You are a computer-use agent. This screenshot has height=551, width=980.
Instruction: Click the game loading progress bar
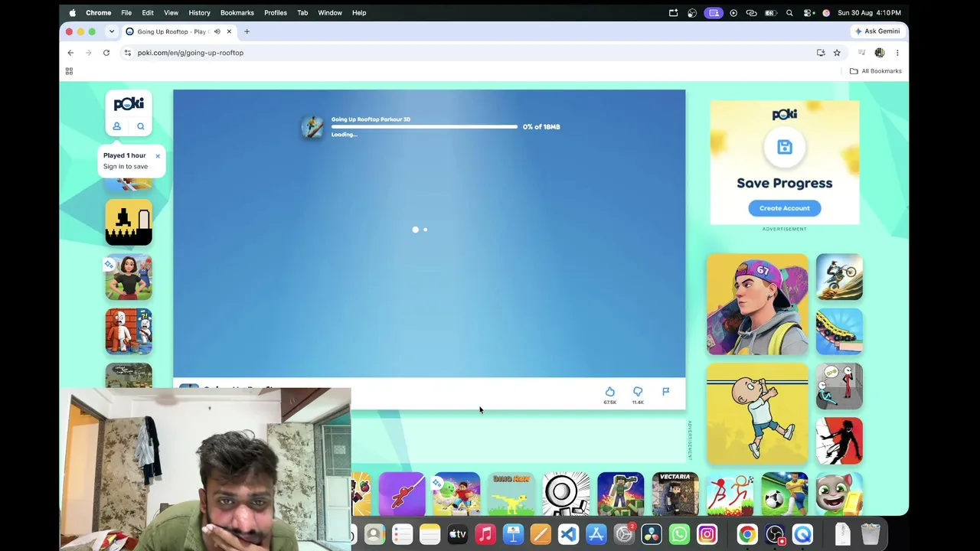click(424, 126)
